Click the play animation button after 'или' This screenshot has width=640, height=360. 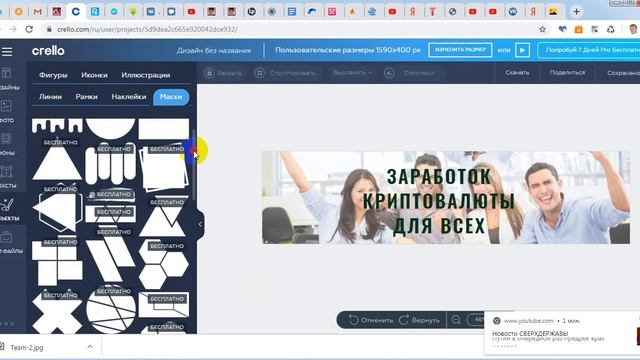click(x=522, y=50)
